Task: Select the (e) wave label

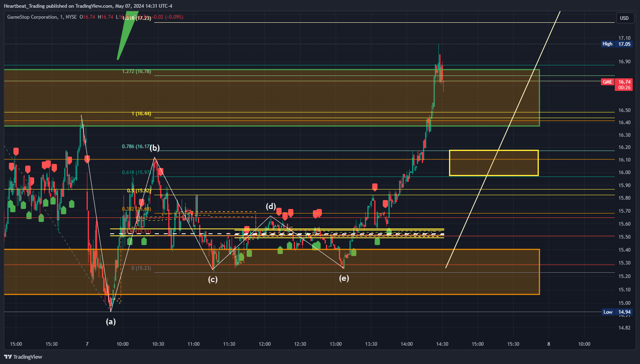Action: point(344,278)
